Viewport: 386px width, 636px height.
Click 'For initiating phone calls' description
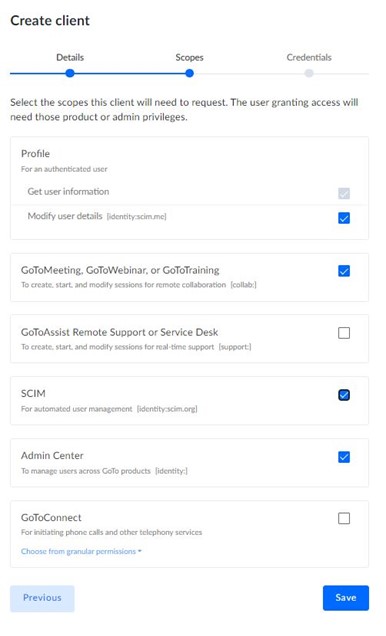coord(112,532)
